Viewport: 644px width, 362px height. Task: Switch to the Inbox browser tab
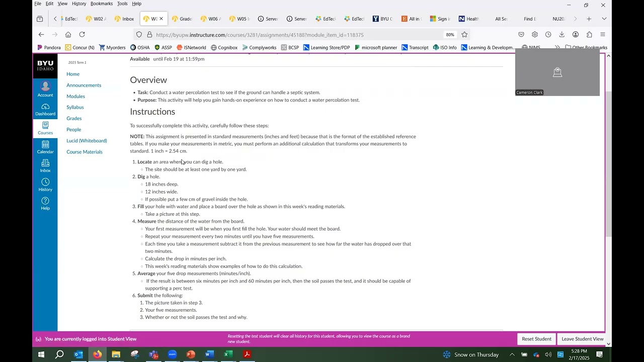point(124,19)
